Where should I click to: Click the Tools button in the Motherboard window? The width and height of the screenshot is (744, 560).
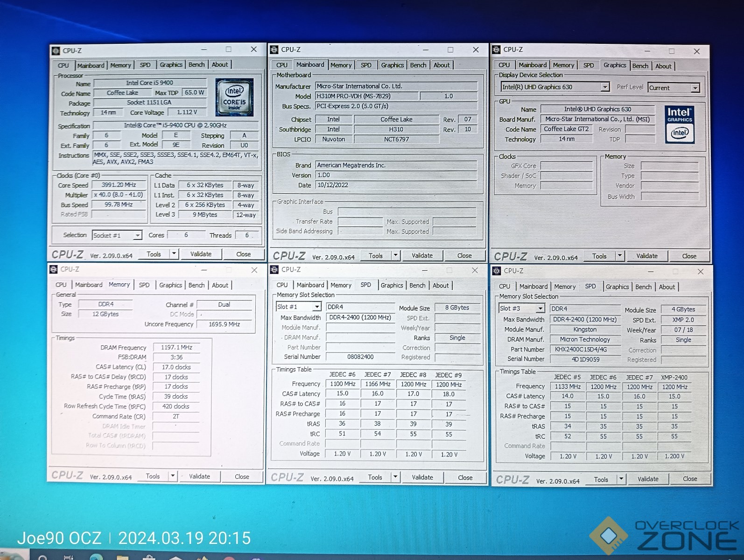(376, 255)
